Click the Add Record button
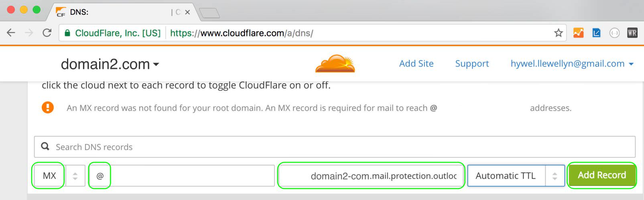Image resolution: width=644 pixels, height=200 pixels. (602, 175)
